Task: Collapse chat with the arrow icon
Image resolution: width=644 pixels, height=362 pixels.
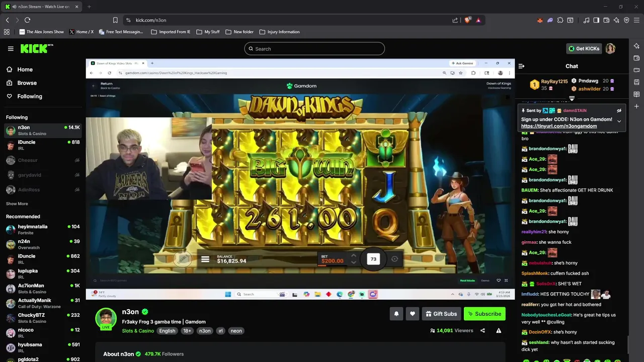Action: click(x=521, y=66)
